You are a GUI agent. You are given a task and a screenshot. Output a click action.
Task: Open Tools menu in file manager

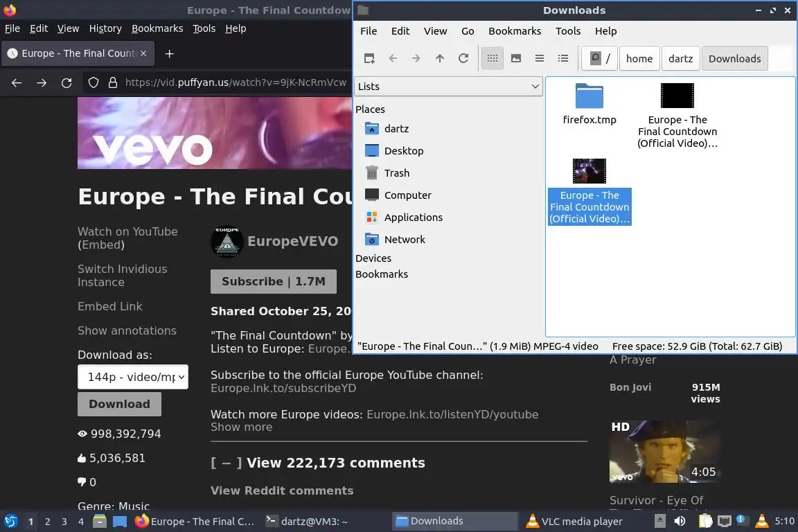click(568, 31)
